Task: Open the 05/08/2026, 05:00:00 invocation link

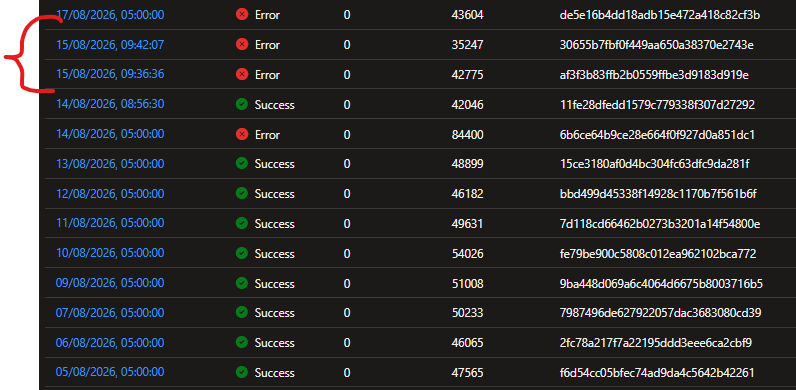Action: coord(110,372)
